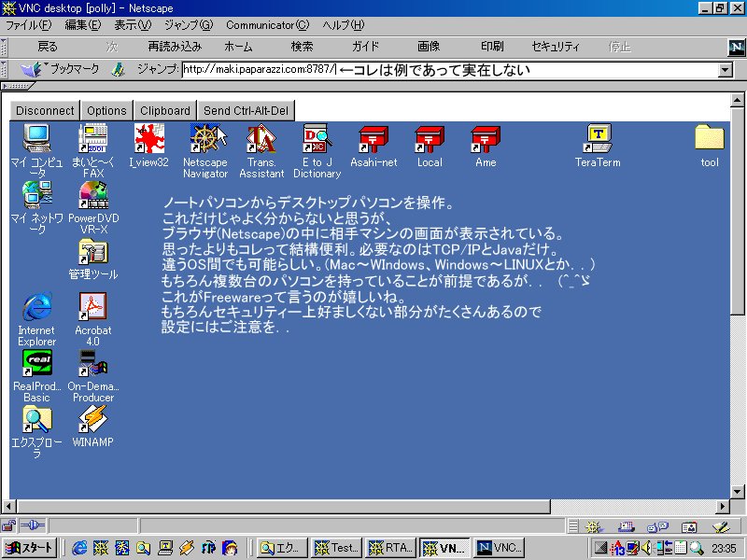
Task: Click the volume speaker icon in system tray
Action: point(646,548)
